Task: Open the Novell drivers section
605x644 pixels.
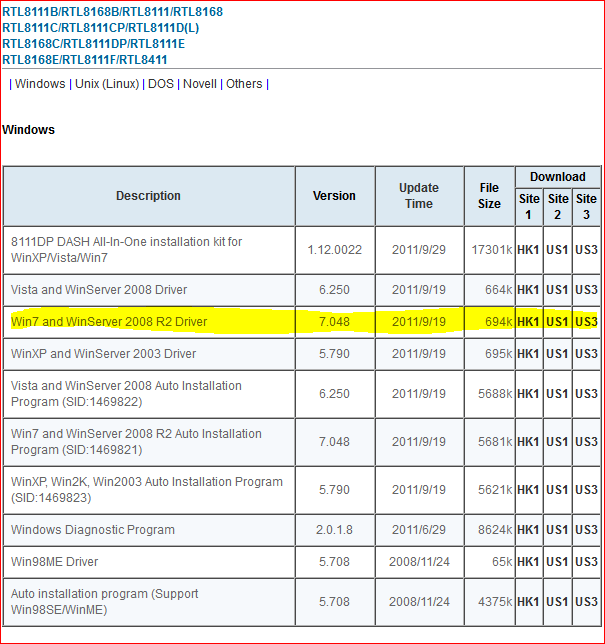Action: click(x=200, y=84)
